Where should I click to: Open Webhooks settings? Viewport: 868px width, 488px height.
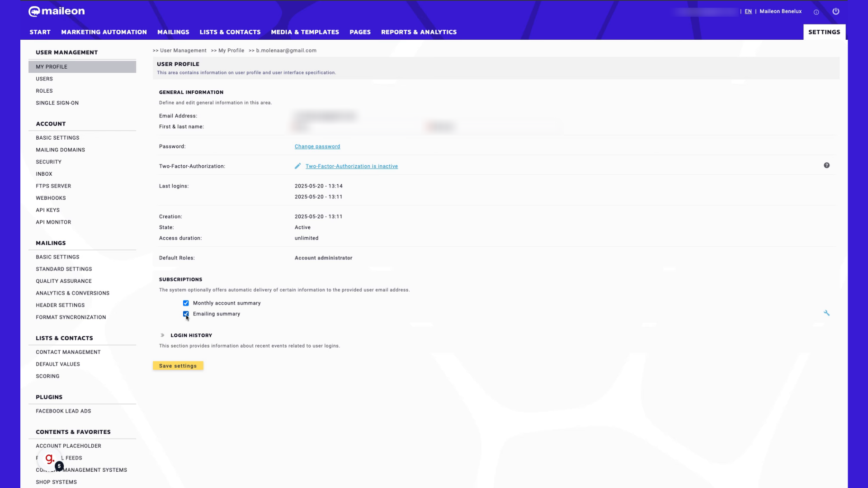51,198
